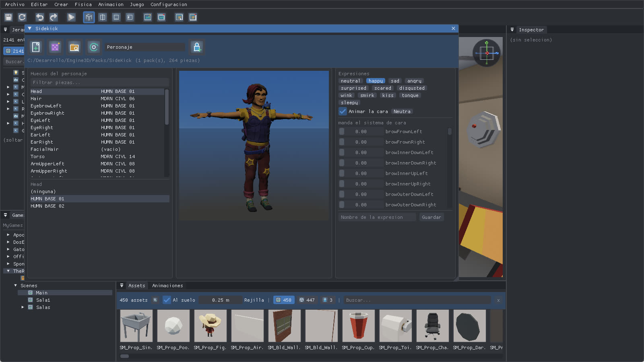Viewport: 644px width, 362px height.
Task: Toggle Al suelo checkbox
Action: click(x=167, y=300)
